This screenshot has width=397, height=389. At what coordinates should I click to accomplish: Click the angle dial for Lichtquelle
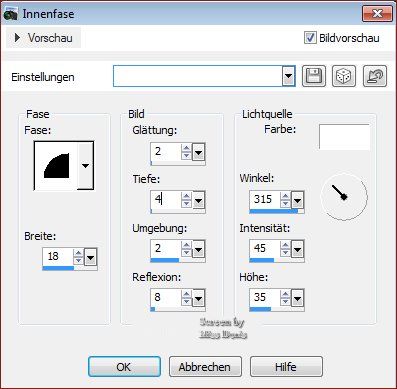point(344,197)
